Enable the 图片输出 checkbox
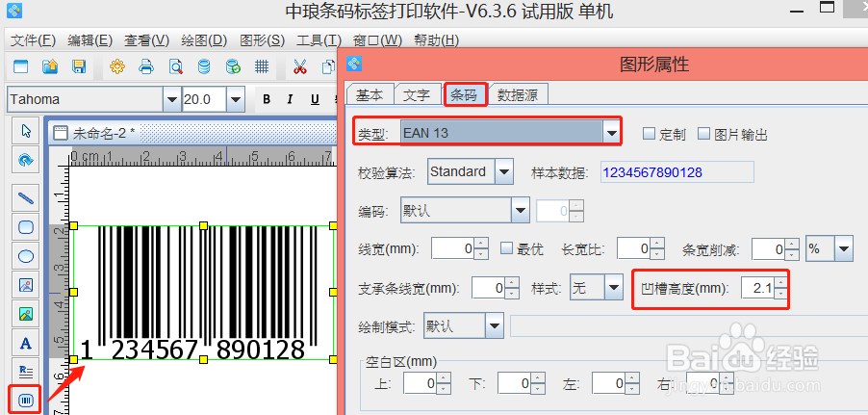Image resolution: width=868 pixels, height=415 pixels. (703, 134)
